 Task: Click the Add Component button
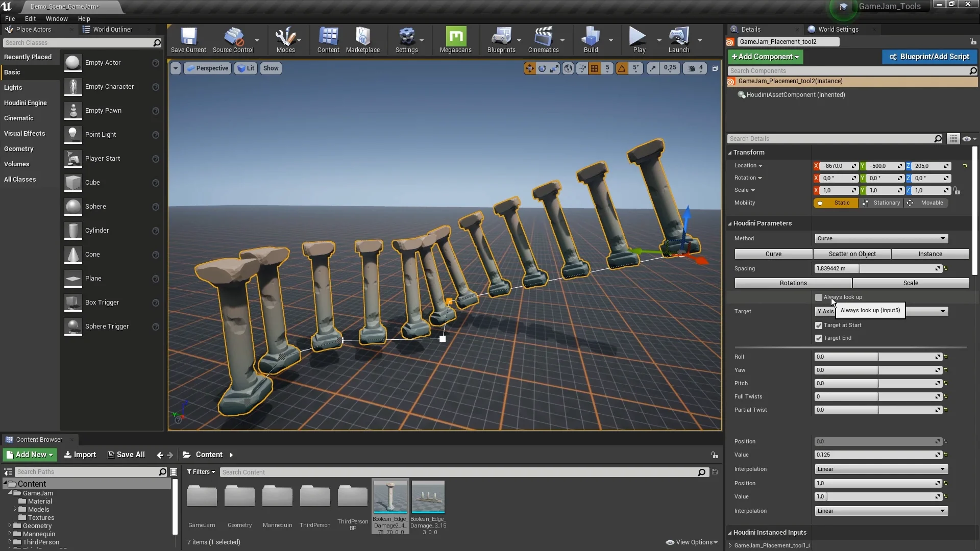pos(765,57)
